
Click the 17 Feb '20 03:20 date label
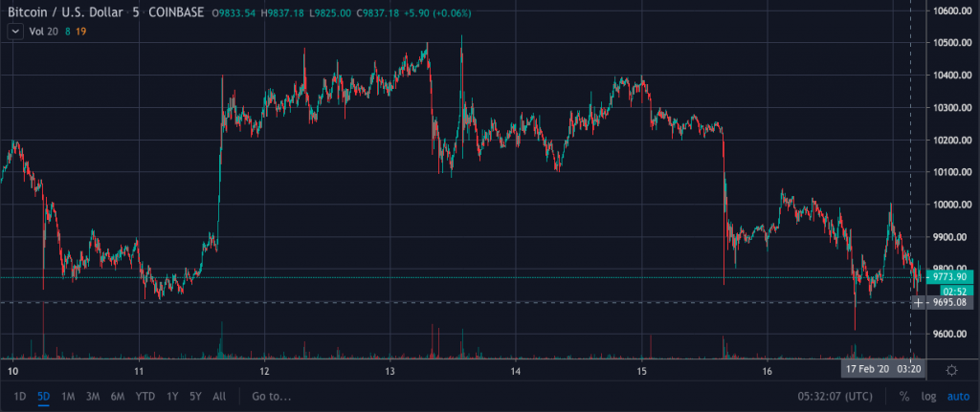(883, 369)
